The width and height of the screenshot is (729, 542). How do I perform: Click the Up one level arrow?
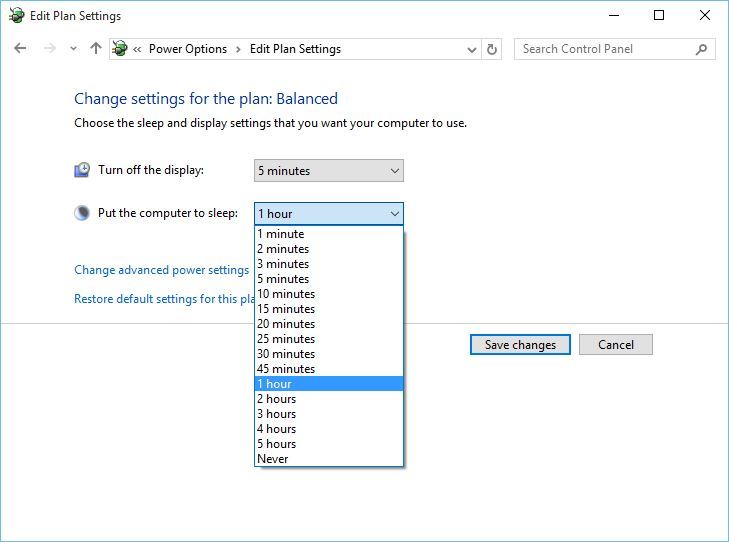point(95,49)
